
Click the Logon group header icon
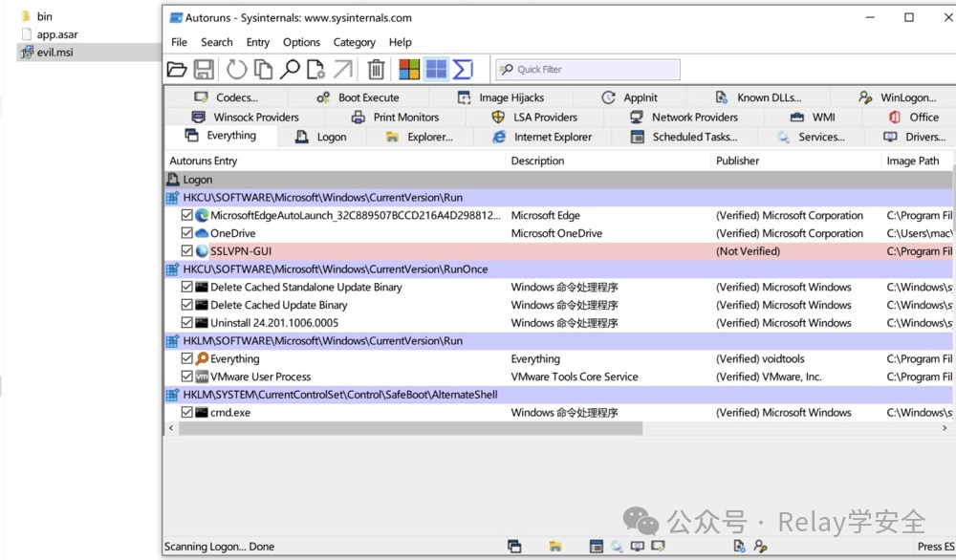(x=172, y=179)
